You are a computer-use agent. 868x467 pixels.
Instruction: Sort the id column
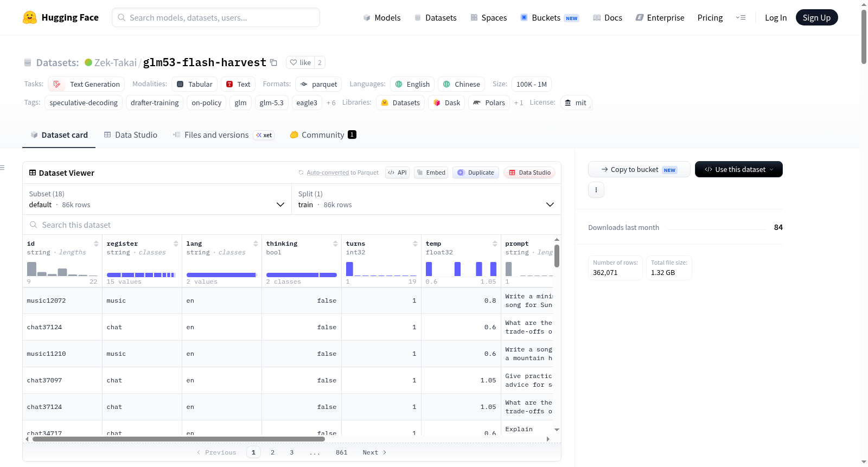(96, 244)
